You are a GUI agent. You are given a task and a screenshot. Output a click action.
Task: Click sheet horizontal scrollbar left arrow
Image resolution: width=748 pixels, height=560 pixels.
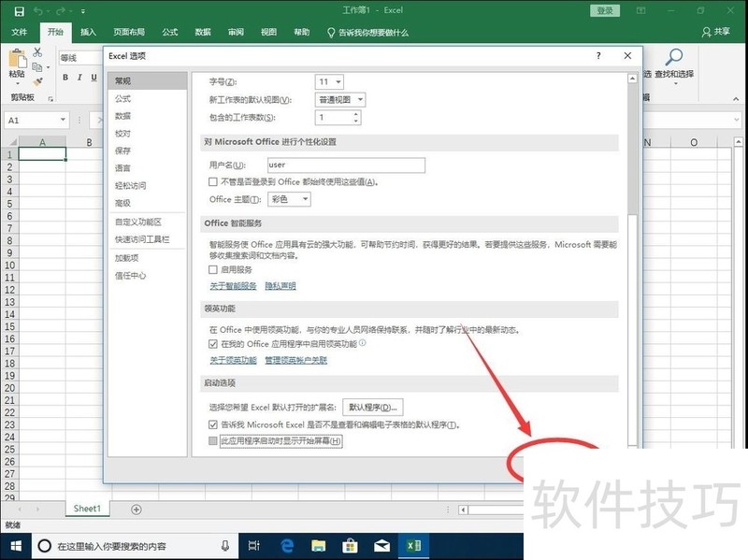tap(463, 510)
